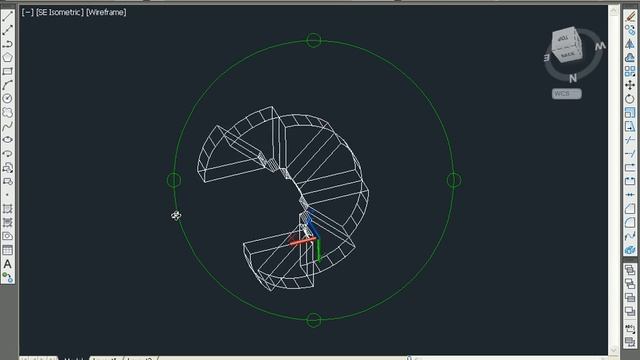Screen dimensions: 640x360
Task: Select the Rectangle tool
Action: coord(7,71)
